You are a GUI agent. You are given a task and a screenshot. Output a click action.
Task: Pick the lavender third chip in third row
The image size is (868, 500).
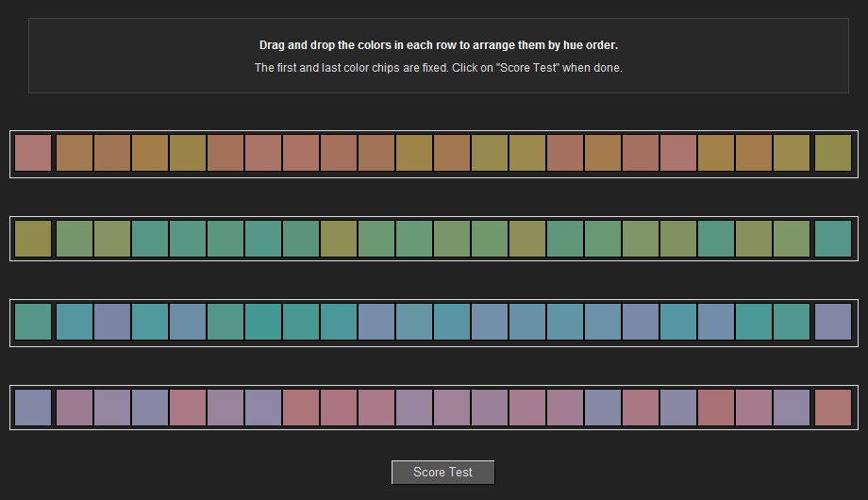[x=112, y=322]
